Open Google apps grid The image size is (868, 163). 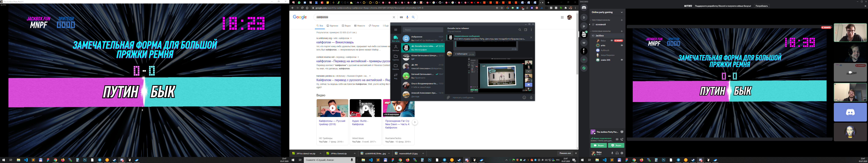pyautogui.click(x=562, y=17)
